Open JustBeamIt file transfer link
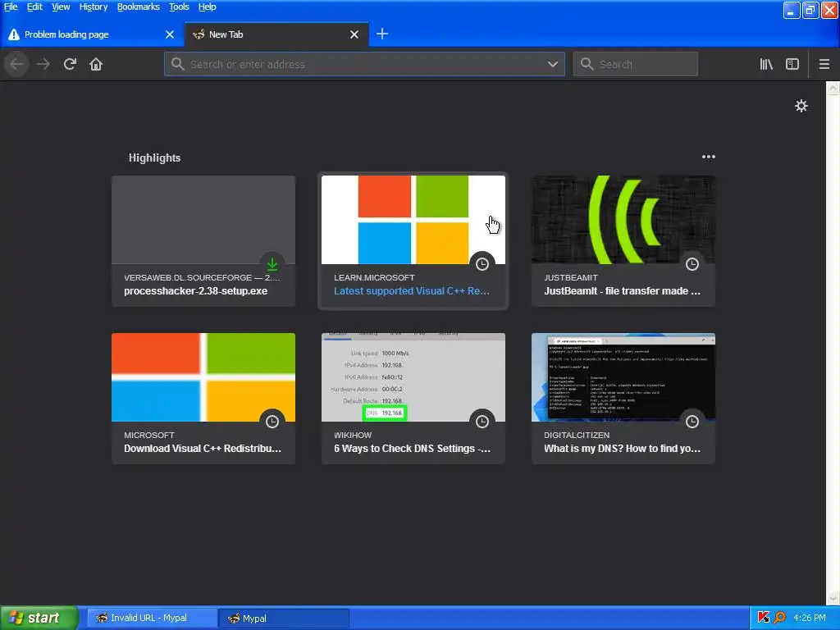 coord(622,291)
